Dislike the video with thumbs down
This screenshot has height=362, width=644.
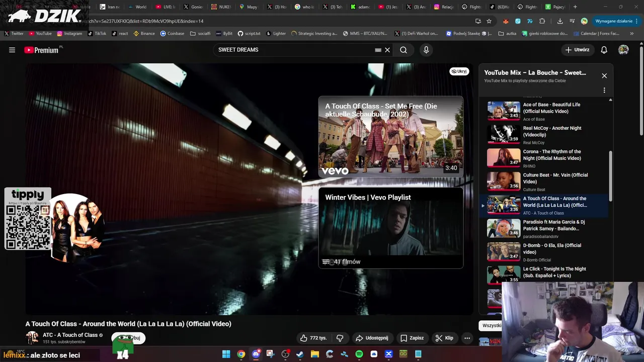340,338
